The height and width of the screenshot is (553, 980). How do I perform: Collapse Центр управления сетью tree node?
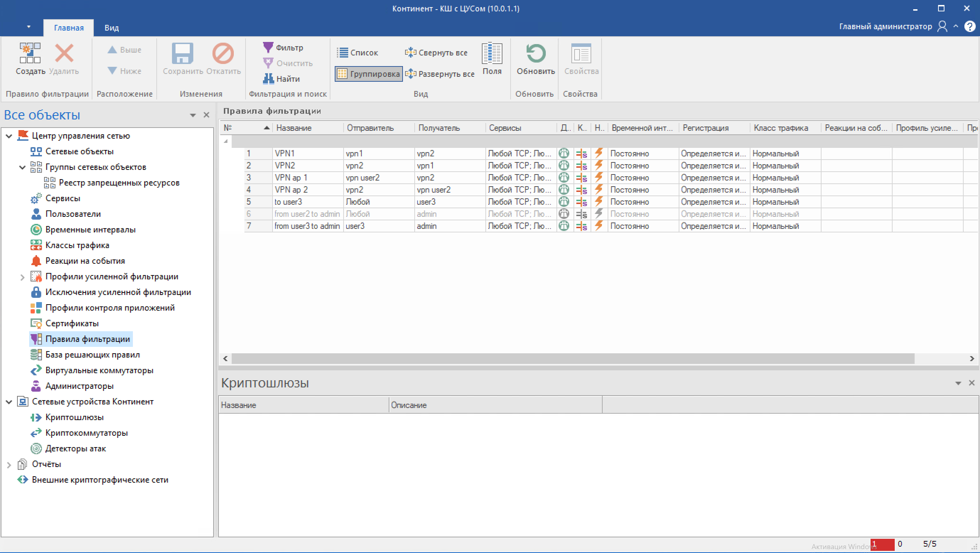tap(9, 136)
